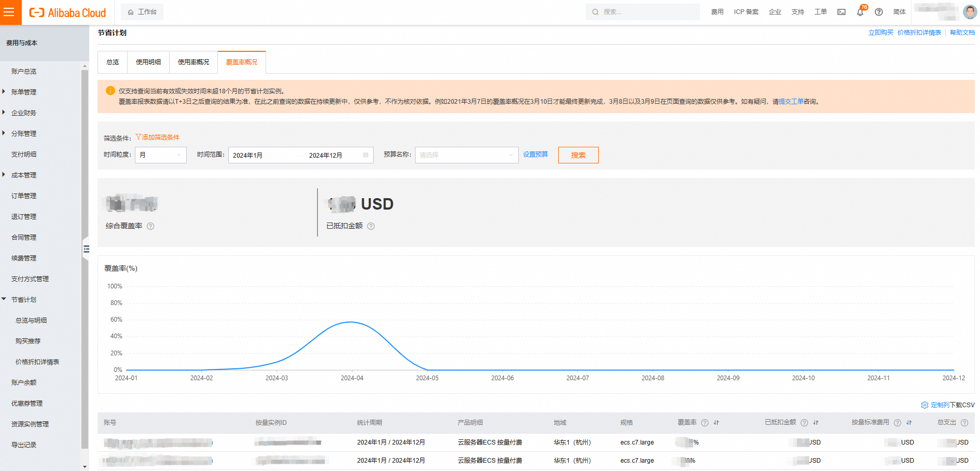
Task: Click the user avatar
Action: coord(970,12)
